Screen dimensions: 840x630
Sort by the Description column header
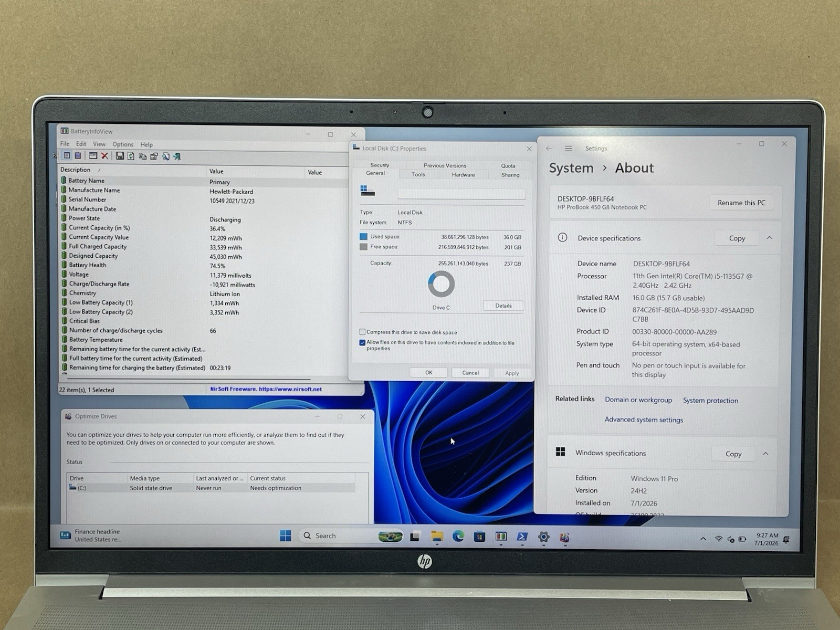133,170
